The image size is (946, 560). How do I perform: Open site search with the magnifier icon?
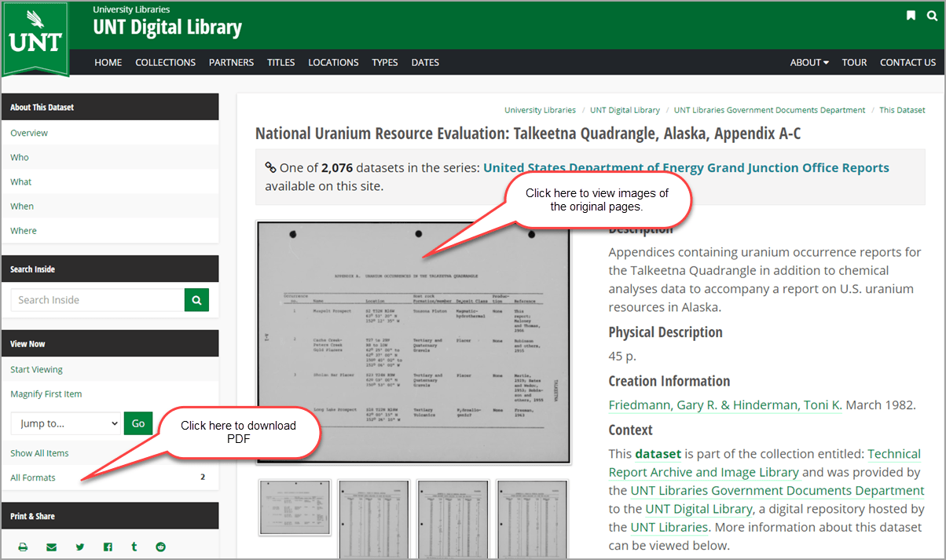tap(932, 15)
